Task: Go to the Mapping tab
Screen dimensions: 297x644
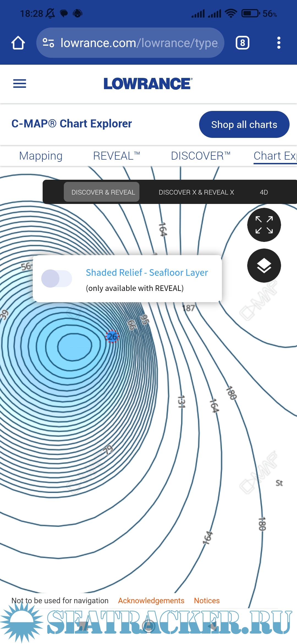Action: pyautogui.click(x=41, y=156)
